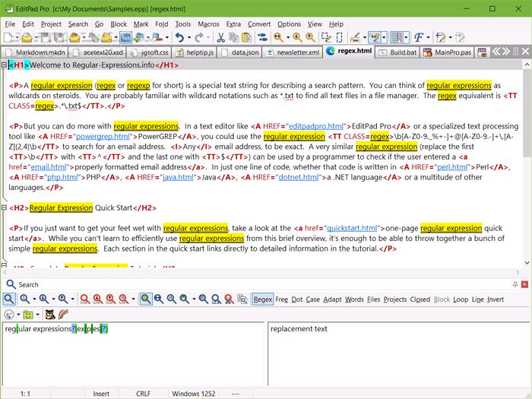The height and width of the screenshot is (399, 532).
Task: Click the RegexBuddy owl icon
Action: click(x=49, y=314)
